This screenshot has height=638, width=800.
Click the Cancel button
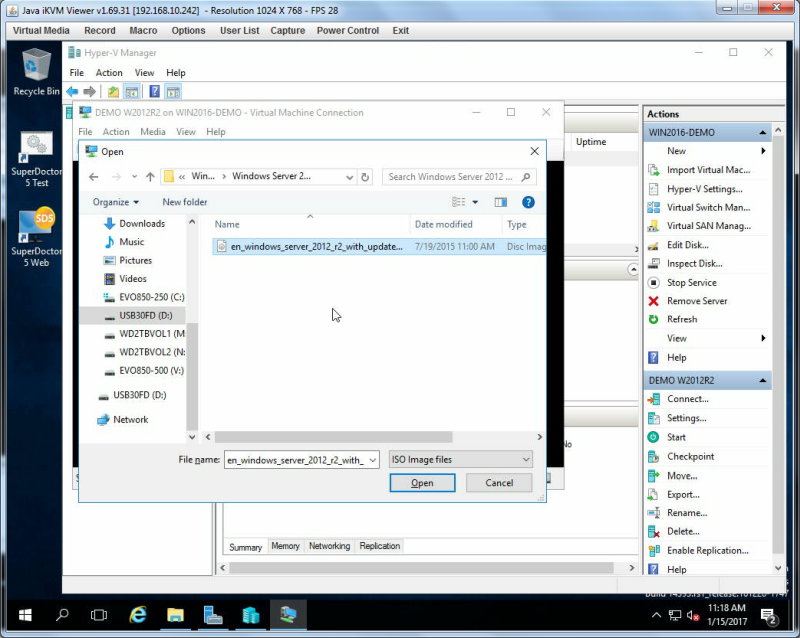499,483
